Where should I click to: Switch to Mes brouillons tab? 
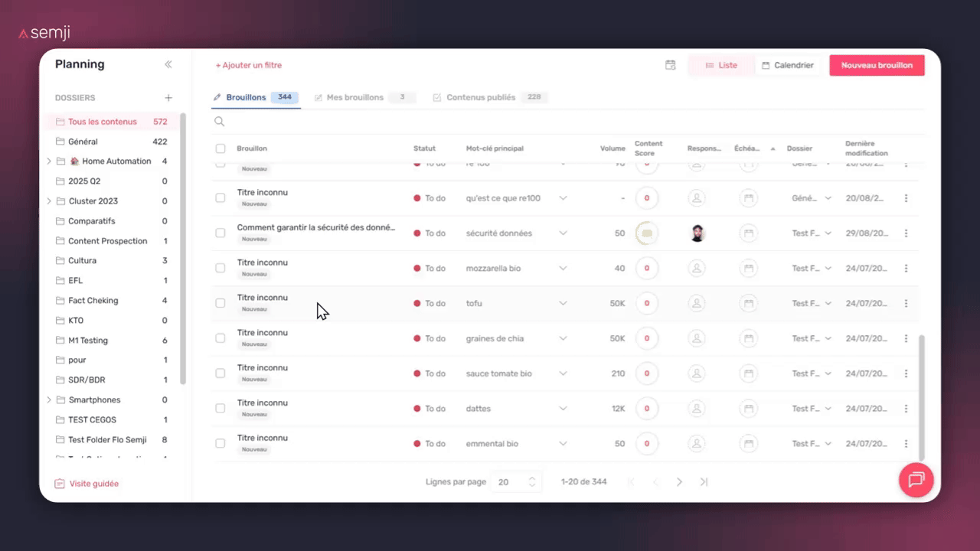click(354, 98)
